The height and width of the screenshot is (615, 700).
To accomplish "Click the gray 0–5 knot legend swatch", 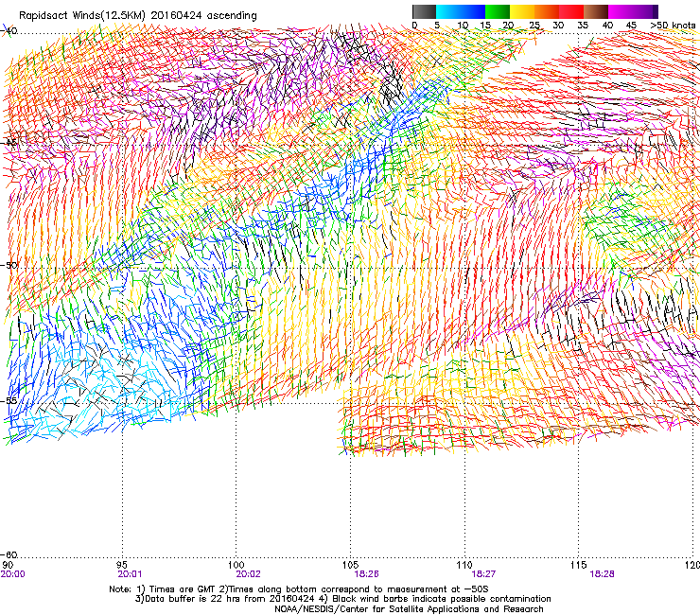I will (x=424, y=11).
